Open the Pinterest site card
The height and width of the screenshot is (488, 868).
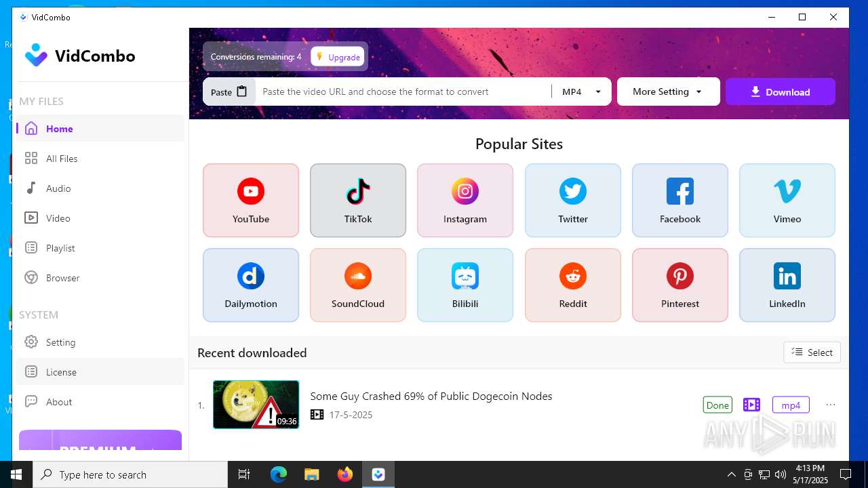[680, 285]
